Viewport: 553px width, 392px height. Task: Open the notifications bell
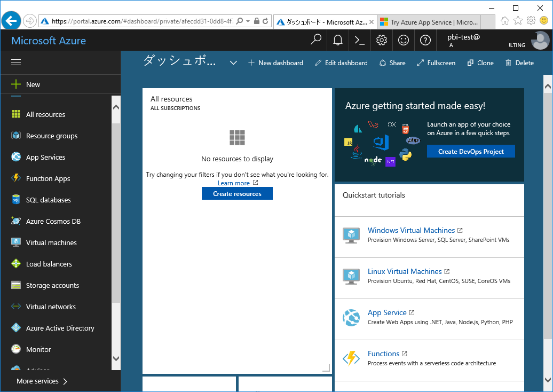point(338,40)
